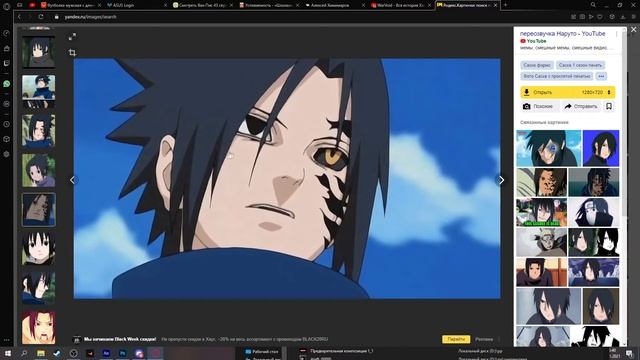Open the notification center icon
640x360 pixels.
point(629,353)
